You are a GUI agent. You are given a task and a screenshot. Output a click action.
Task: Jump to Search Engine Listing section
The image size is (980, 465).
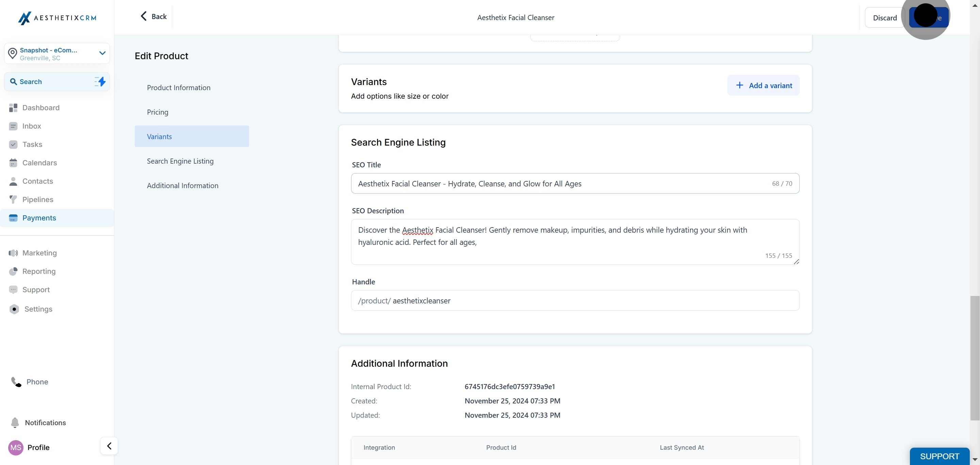[180, 161]
